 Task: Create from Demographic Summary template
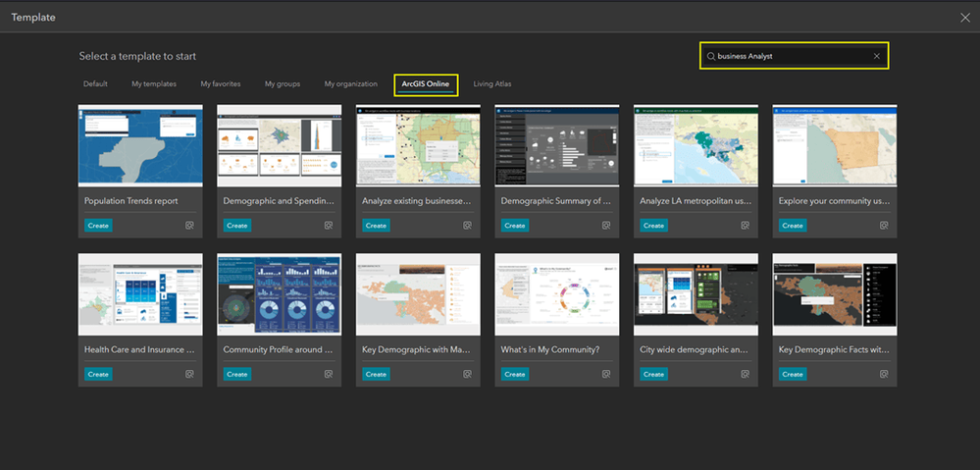pos(514,226)
